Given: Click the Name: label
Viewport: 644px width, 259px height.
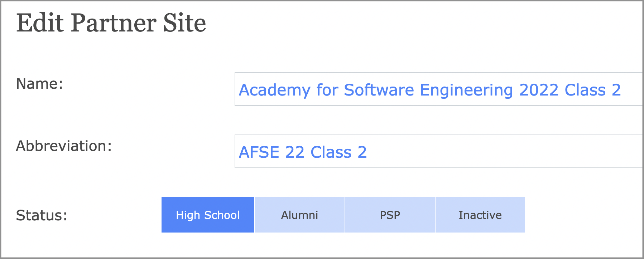Looking at the screenshot, I should (x=39, y=84).
